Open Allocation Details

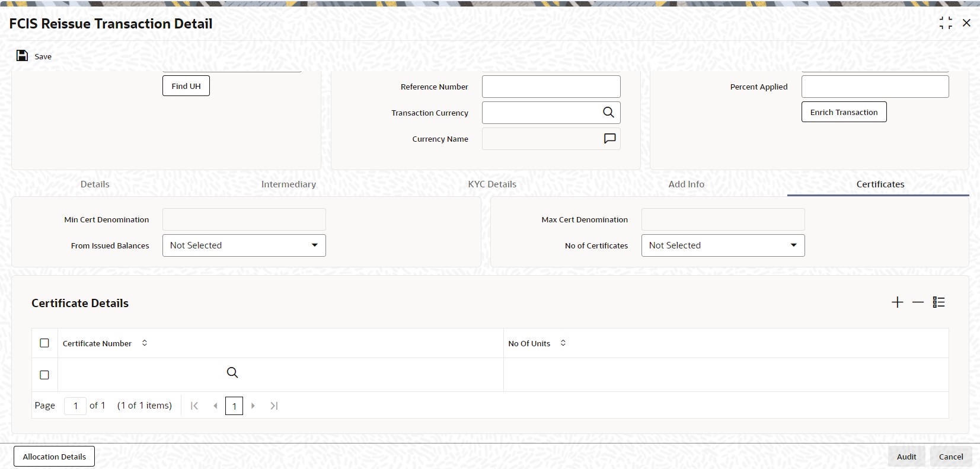pyautogui.click(x=55, y=457)
